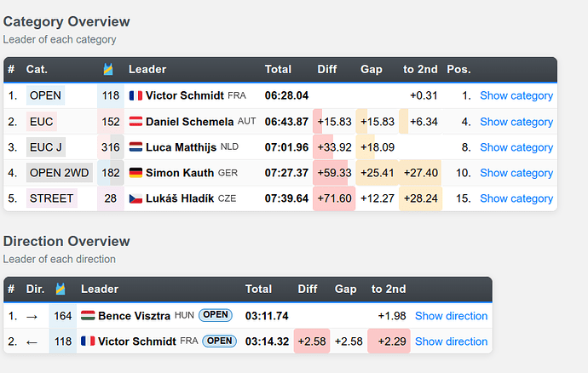The image size is (588, 373).
Task: Click the Hungarian flag beside Bence Visztra
Action: pos(88,315)
